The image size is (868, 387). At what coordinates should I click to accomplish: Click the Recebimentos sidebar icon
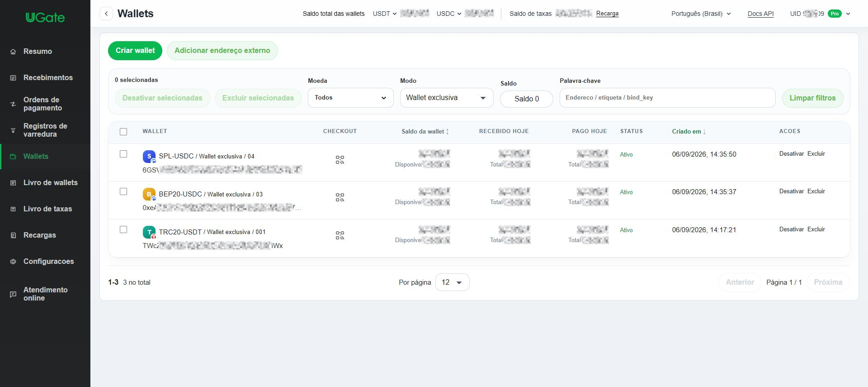(13, 78)
